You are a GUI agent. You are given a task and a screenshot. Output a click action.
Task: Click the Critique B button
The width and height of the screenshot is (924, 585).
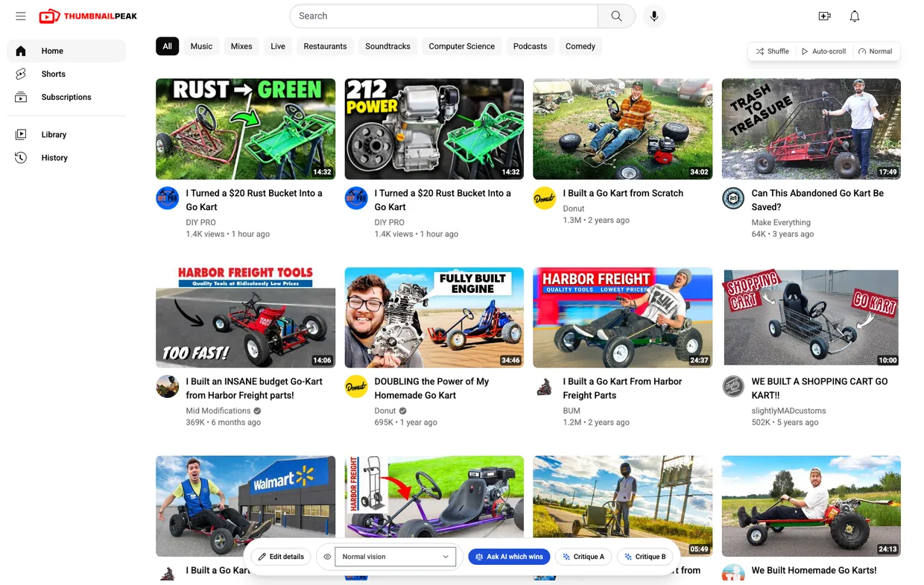[x=645, y=557]
